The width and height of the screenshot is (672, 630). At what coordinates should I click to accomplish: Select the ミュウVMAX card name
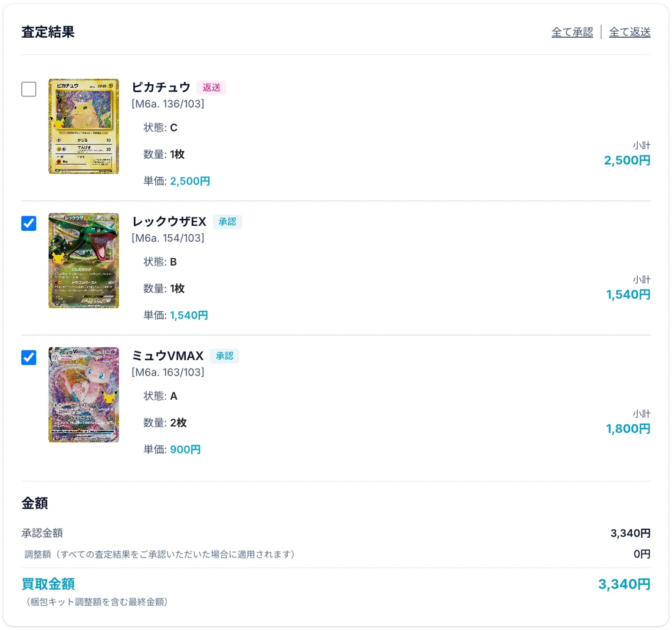coord(167,355)
